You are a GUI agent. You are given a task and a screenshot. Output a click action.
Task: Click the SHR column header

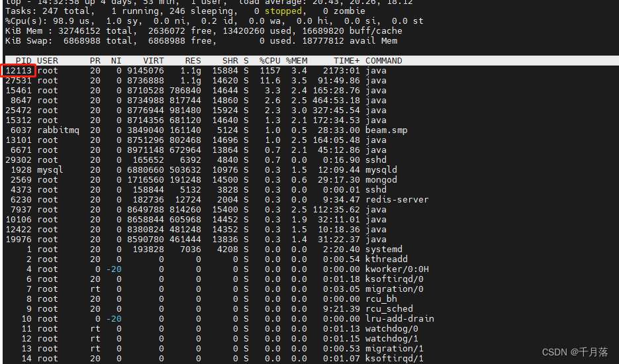coord(230,61)
